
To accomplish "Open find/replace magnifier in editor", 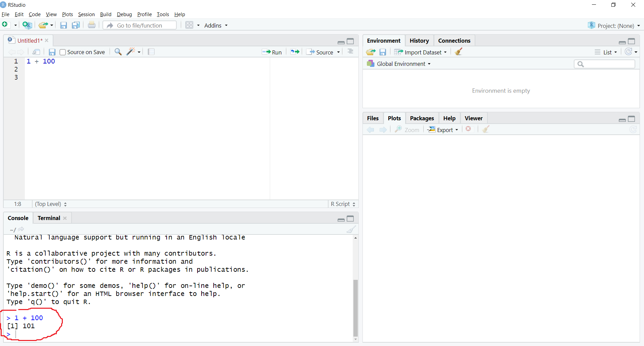I will [x=118, y=52].
